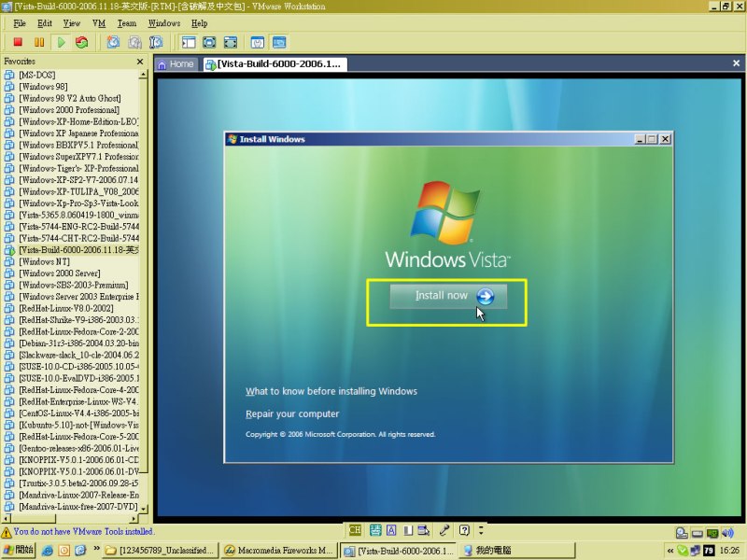
Task: Select [RedHat-Linux-V8.0-2002] favorite
Action: [x=66, y=309]
